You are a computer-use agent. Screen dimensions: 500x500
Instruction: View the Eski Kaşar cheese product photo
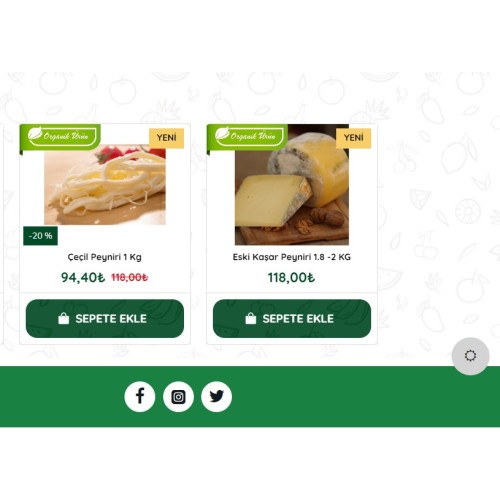coord(292,185)
